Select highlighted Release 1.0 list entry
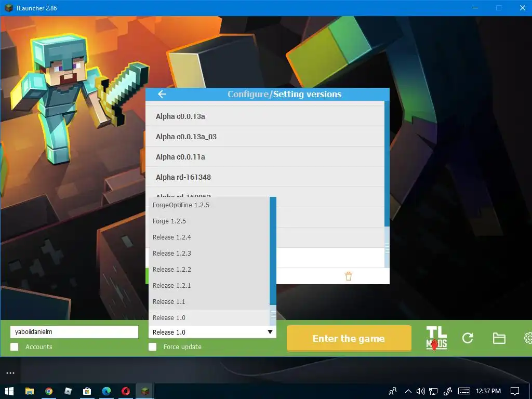Image resolution: width=532 pixels, height=399 pixels. (x=209, y=317)
